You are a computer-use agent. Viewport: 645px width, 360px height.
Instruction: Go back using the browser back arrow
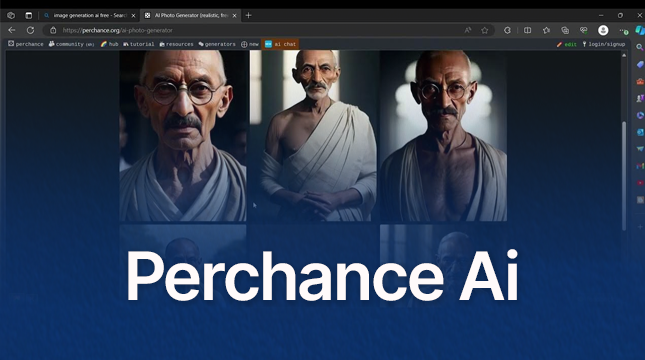(x=12, y=30)
